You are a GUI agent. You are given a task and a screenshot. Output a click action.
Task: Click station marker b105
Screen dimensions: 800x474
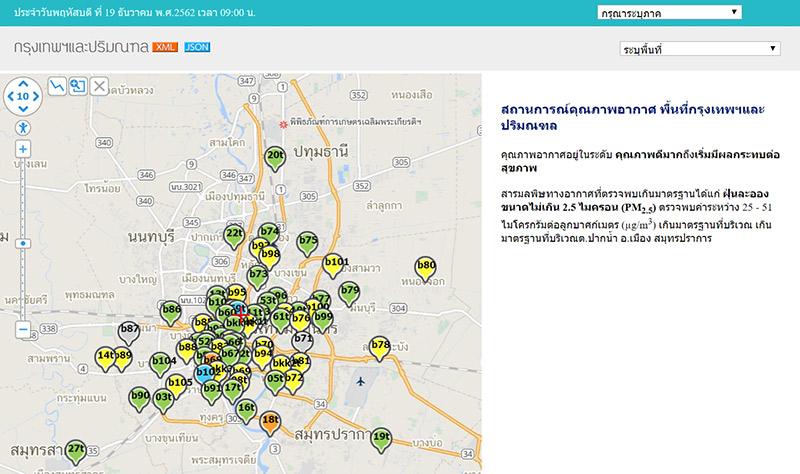point(177,386)
